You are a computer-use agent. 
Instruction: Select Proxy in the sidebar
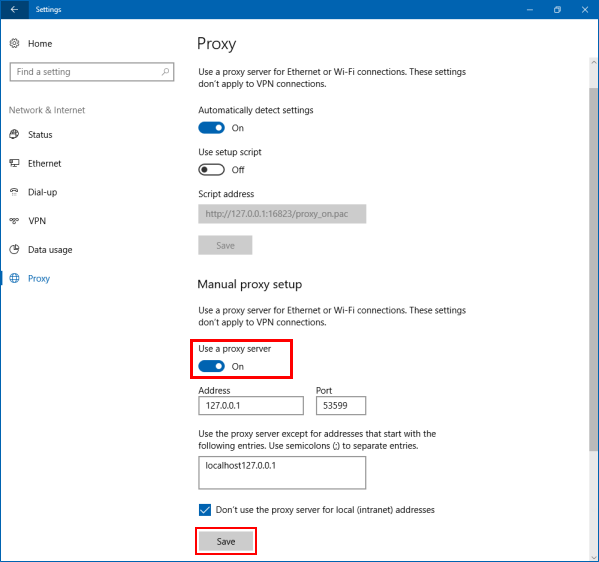(x=39, y=279)
